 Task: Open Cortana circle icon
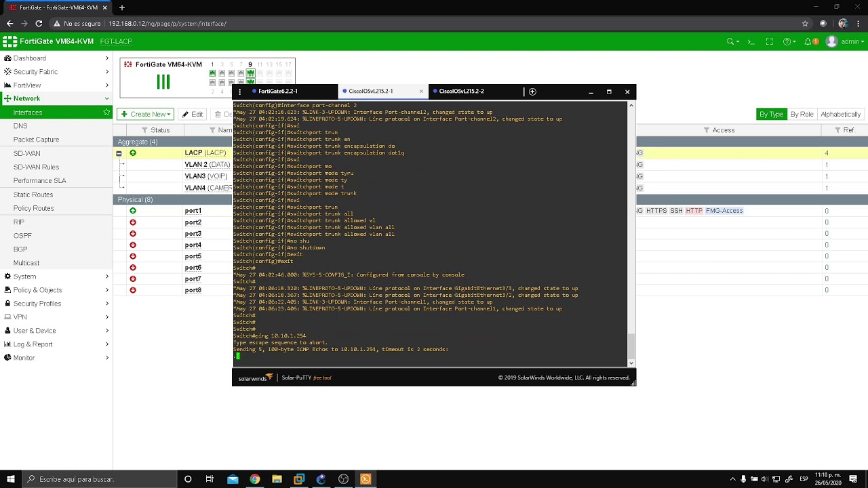tap(188, 479)
